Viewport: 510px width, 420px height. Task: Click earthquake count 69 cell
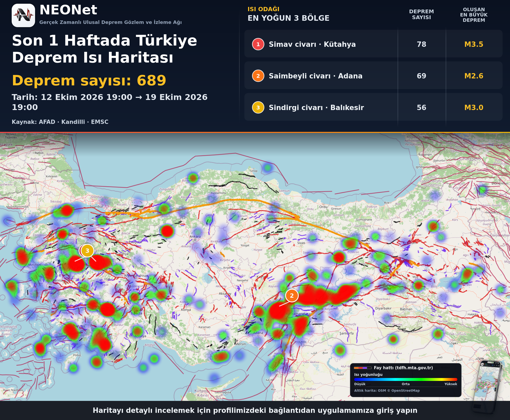421,76
